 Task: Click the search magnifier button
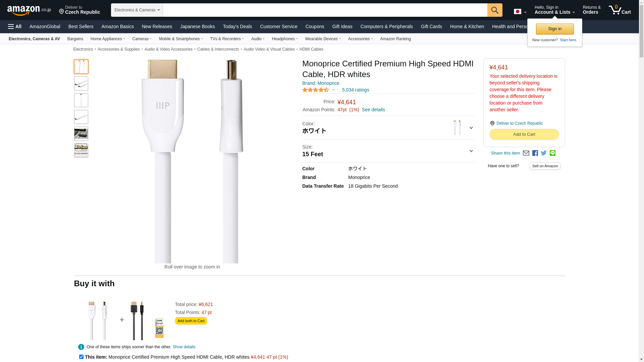[x=495, y=10]
